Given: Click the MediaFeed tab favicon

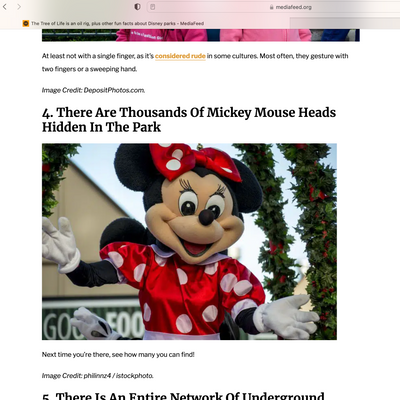Looking at the screenshot, I should point(26,23).
